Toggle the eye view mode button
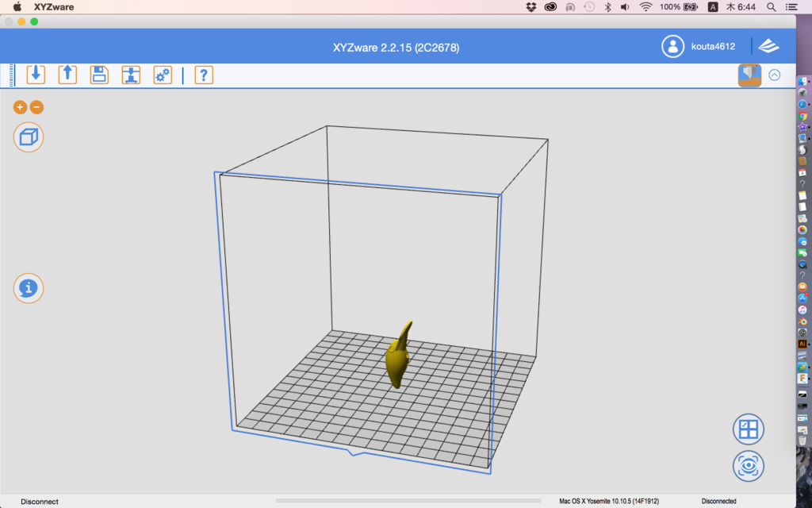This screenshot has width=812, height=508. pos(749,466)
